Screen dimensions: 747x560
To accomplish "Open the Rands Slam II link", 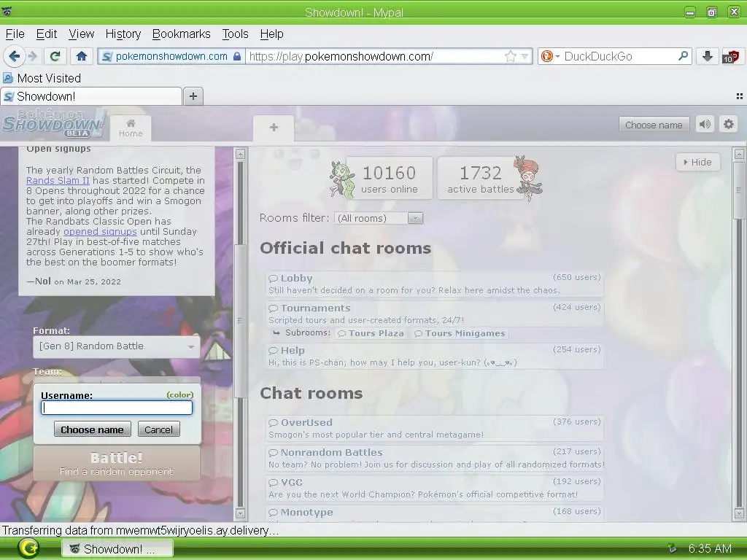I will tap(58, 181).
